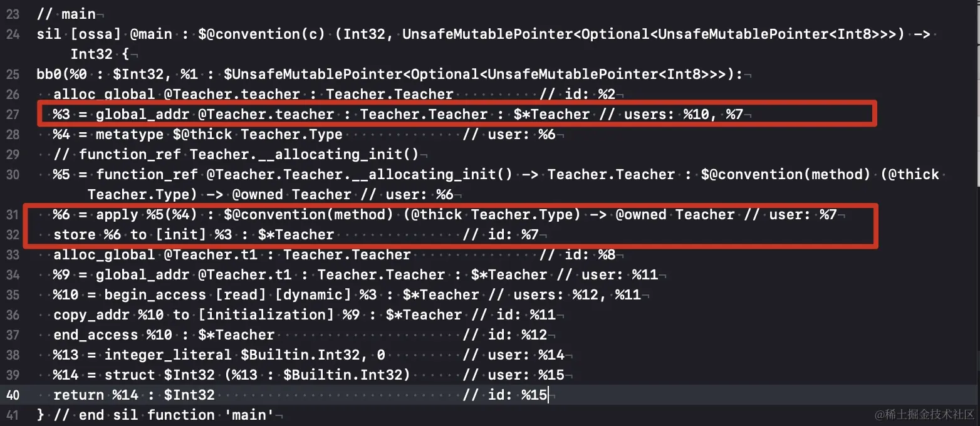Image resolution: width=980 pixels, height=426 pixels.
Task: Select line number 40 in the gutter
Action: (13, 395)
